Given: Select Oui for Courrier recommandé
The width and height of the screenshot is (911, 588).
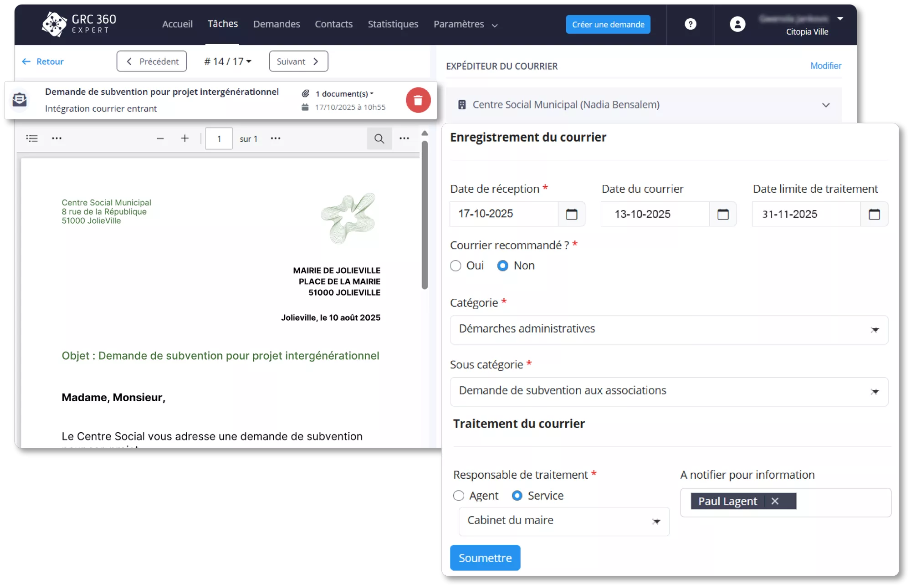Looking at the screenshot, I should 455,266.
